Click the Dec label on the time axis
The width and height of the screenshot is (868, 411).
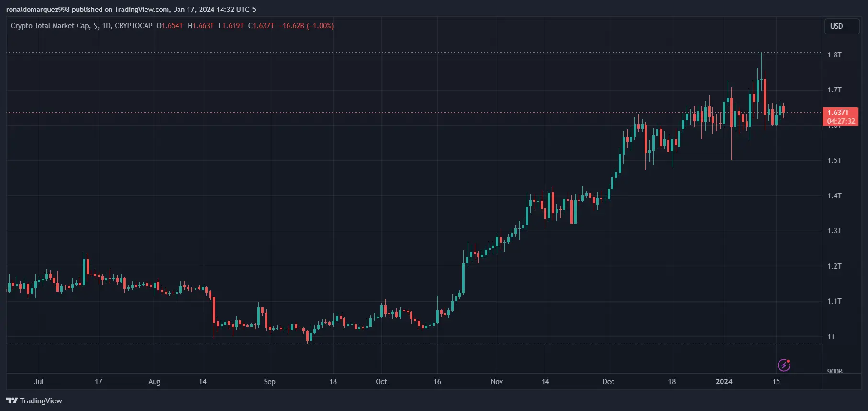(609, 382)
